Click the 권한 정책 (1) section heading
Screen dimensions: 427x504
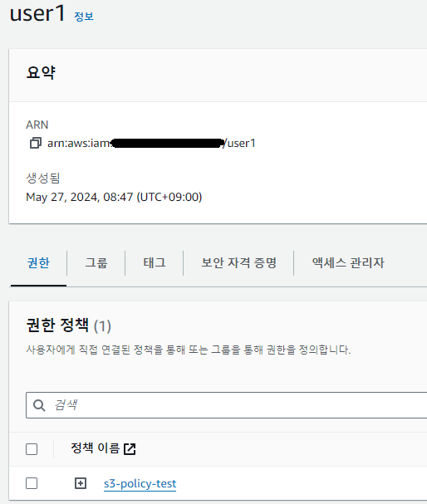pos(68,325)
